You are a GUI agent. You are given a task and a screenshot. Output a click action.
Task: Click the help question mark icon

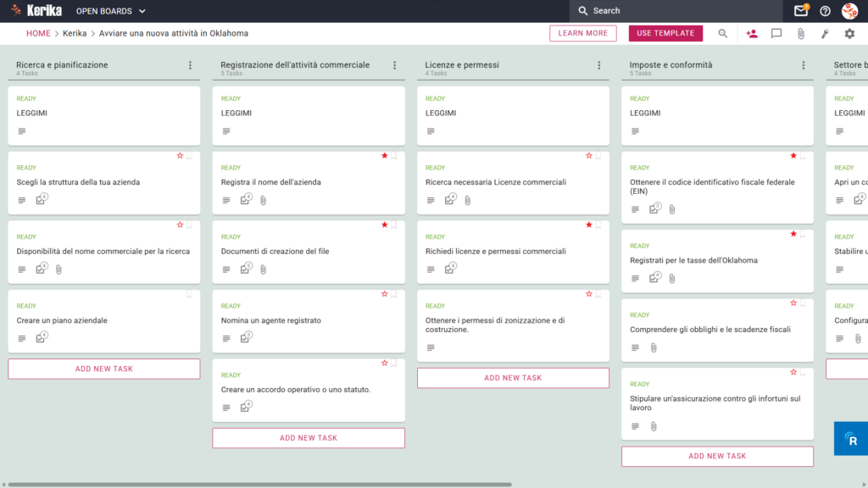tap(825, 11)
